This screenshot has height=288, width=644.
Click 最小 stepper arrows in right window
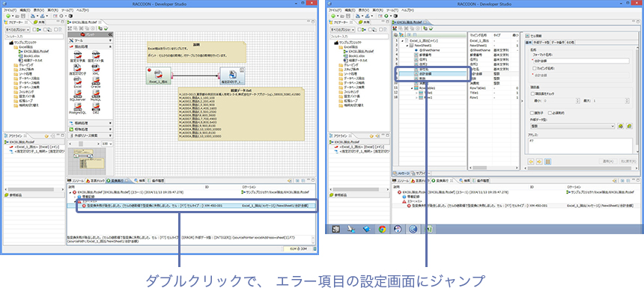579,100
